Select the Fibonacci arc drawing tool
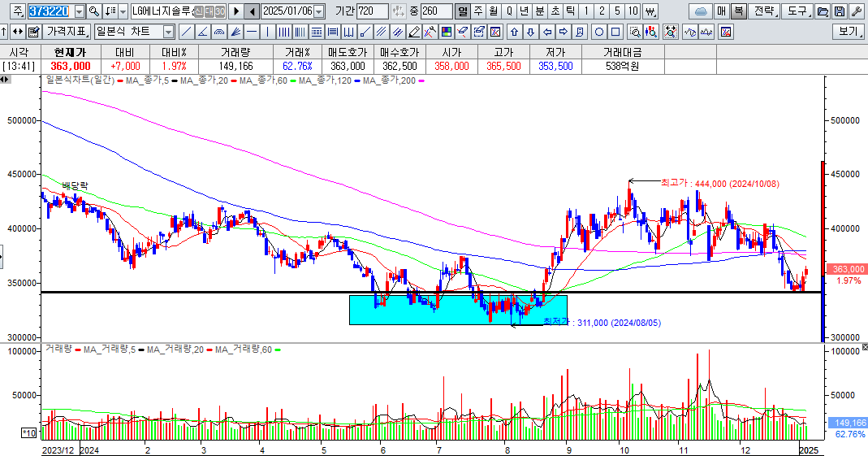The width and height of the screenshot is (868, 456). pyautogui.click(x=218, y=32)
